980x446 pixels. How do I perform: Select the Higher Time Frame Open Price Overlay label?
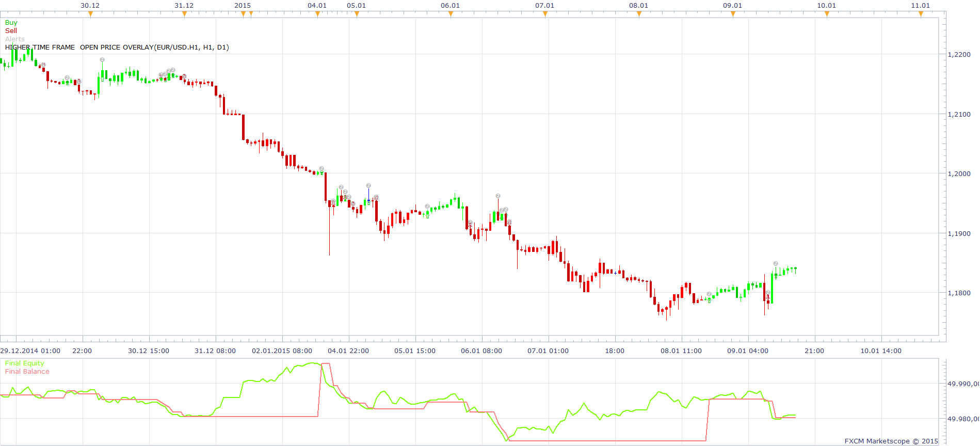click(x=117, y=47)
